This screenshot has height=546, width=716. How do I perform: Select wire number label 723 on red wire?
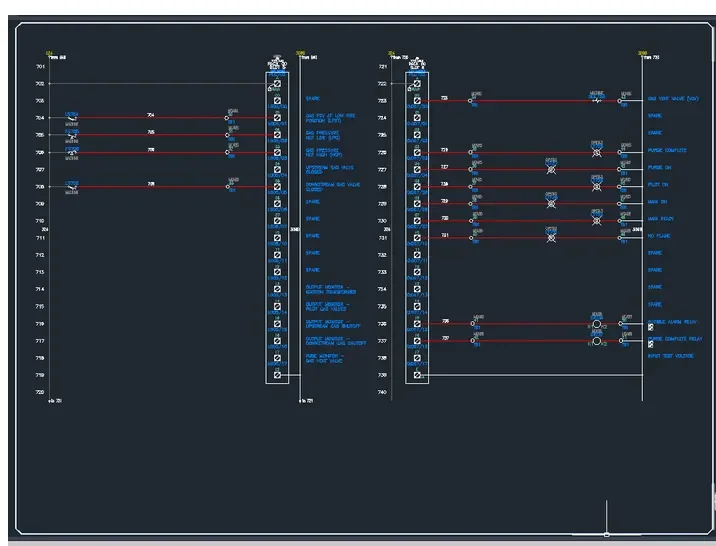pyautogui.click(x=444, y=98)
